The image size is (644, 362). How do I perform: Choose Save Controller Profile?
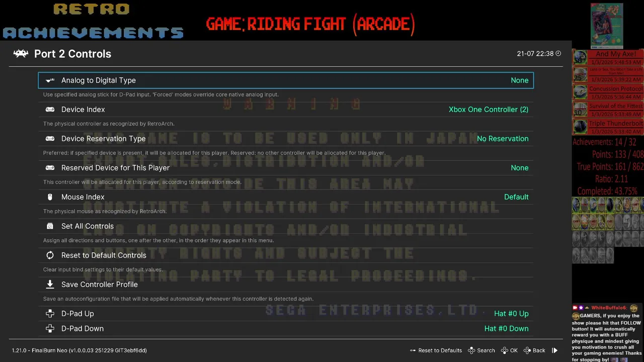[286, 285]
